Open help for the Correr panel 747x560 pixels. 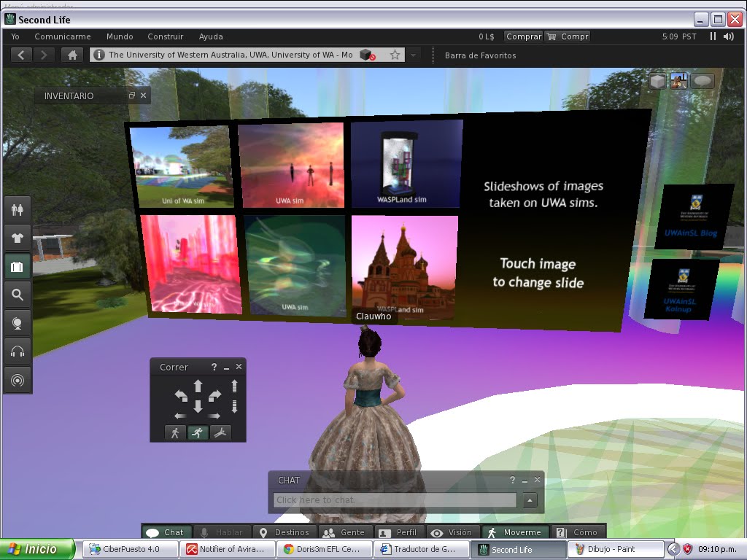(x=214, y=367)
